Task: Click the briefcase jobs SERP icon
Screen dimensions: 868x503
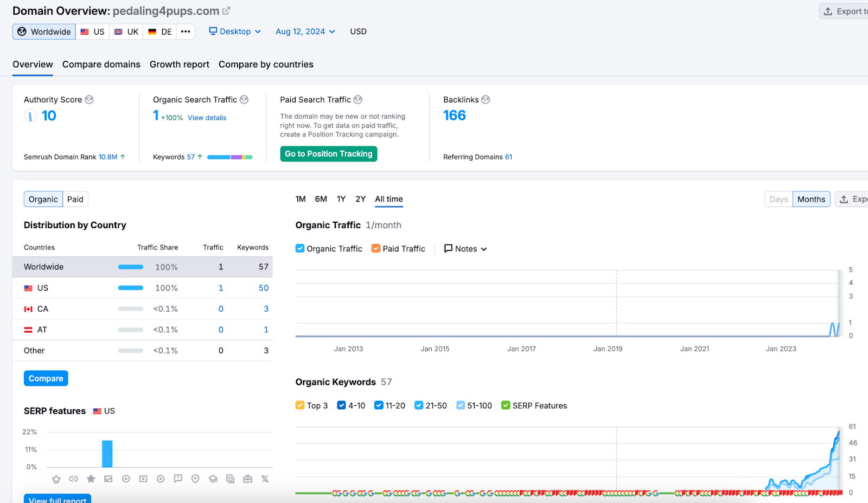Action: point(247,479)
